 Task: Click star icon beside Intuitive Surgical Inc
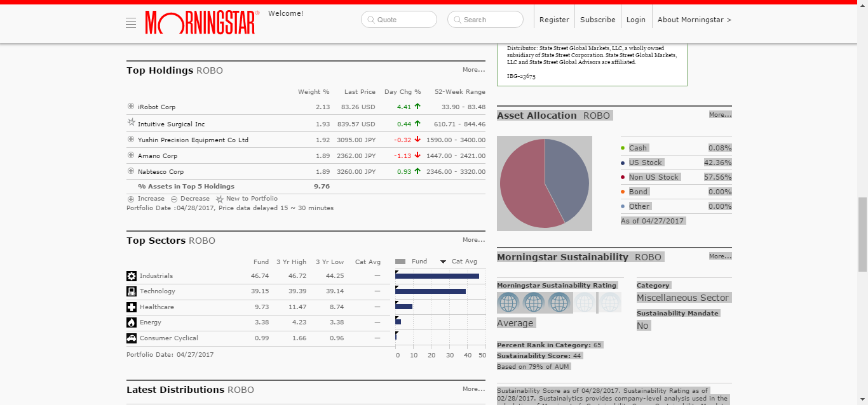[x=132, y=122]
